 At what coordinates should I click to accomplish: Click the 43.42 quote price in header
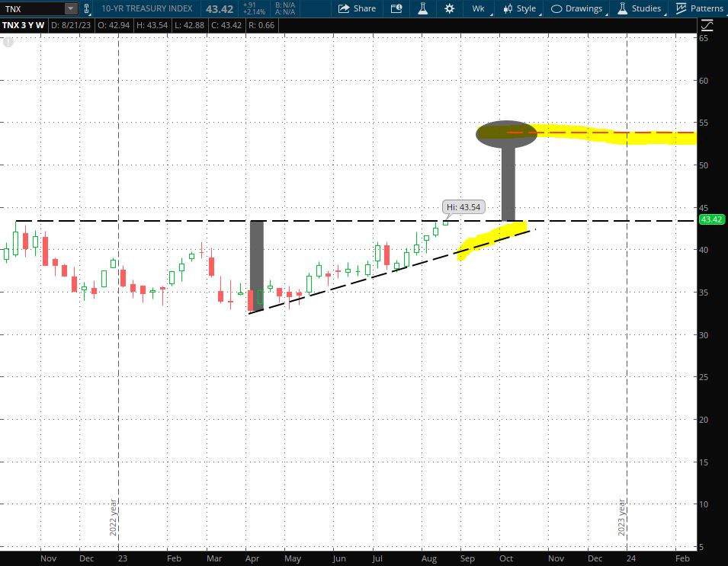(x=220, y=9)
